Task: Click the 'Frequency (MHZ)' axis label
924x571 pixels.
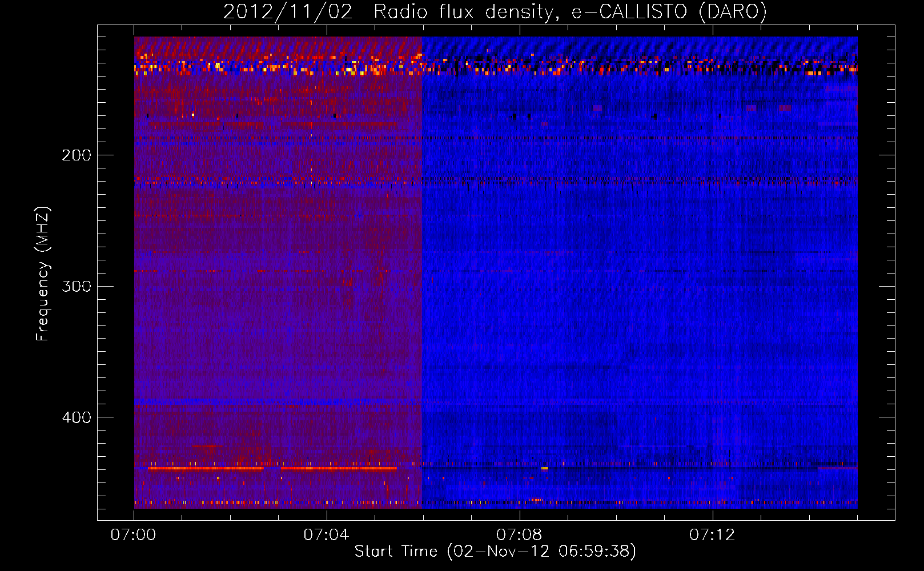Action: tap(43, 274)
